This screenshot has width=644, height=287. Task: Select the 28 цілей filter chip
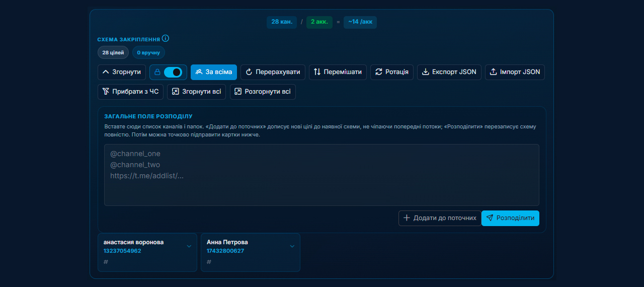tap(113, 52)
